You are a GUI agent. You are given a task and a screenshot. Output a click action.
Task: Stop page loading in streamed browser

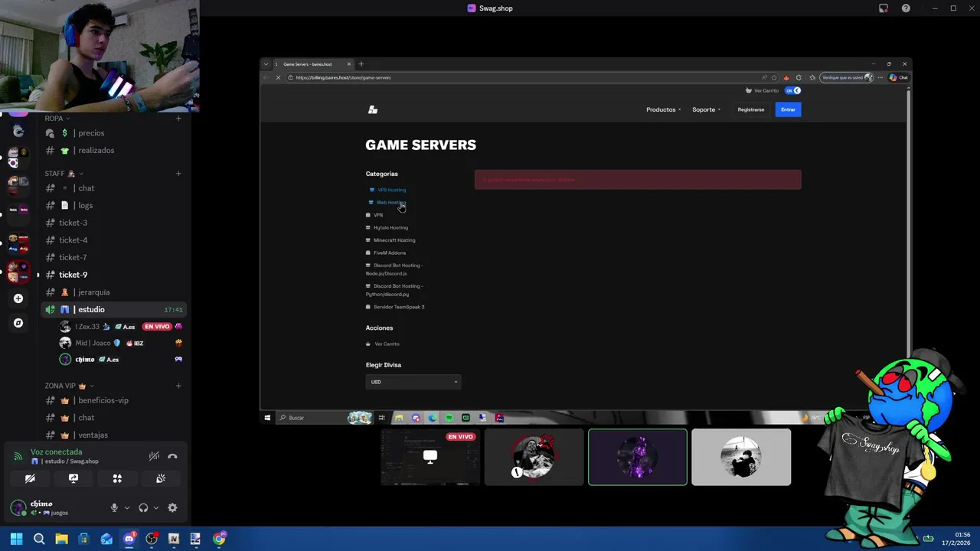click(x=278, y=77)
